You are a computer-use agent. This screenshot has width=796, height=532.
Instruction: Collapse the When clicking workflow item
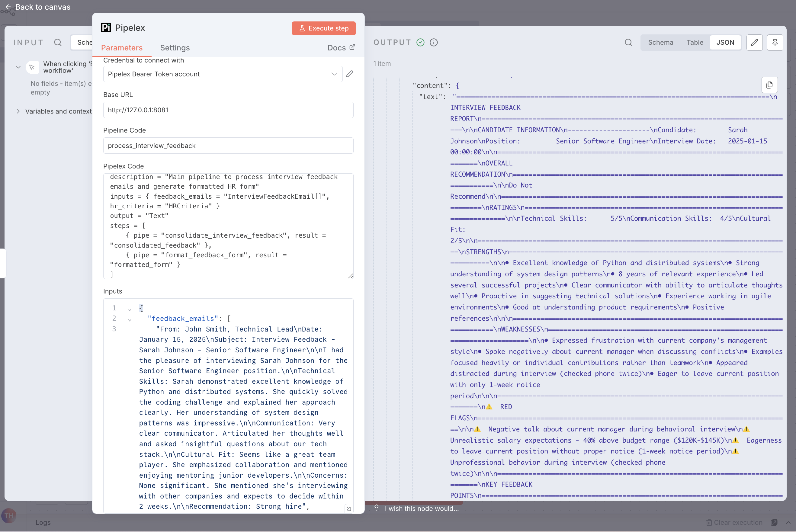coord(18,67)
